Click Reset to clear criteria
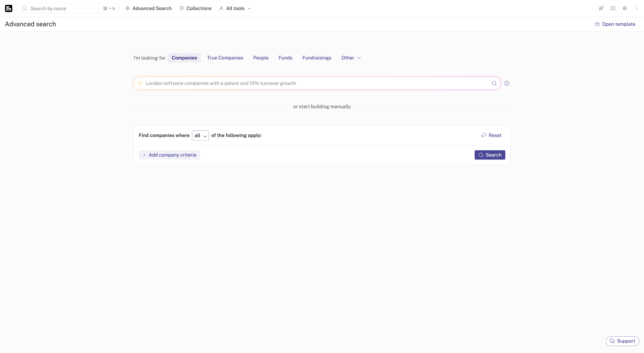The height and width of the screenshot is (353, 644). click(x=491, y=135)
